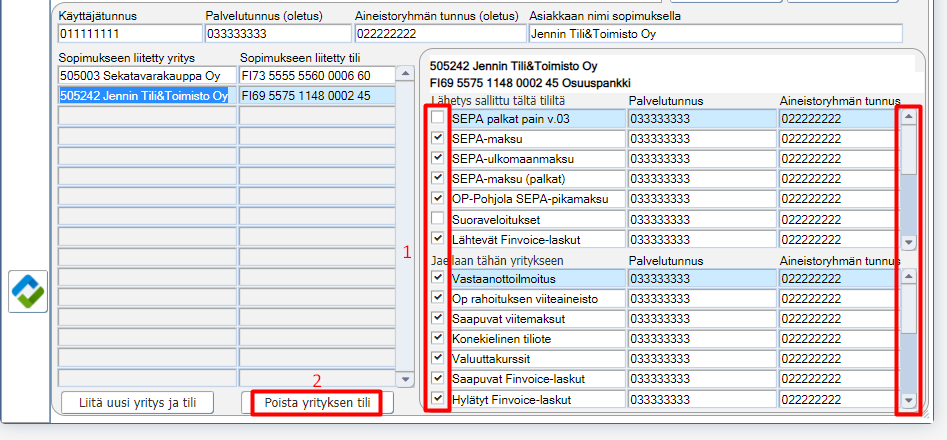Click down arrow of company list scrollbar
The width and height of the screenshot is (947, 440).
[x=405, y=379]
